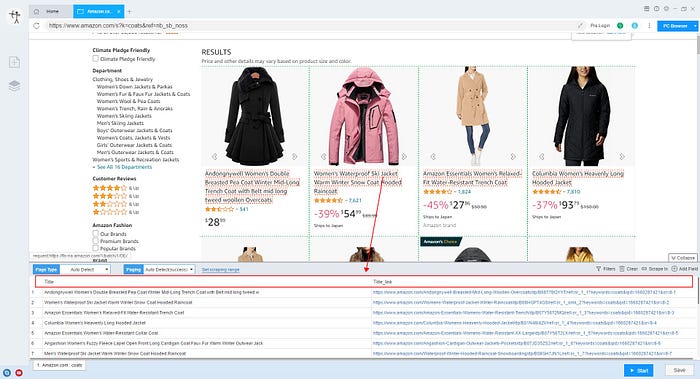Check the Premium Brands checkbox
The width and height of the screenshot is (700, 379).
pos(96,241)
